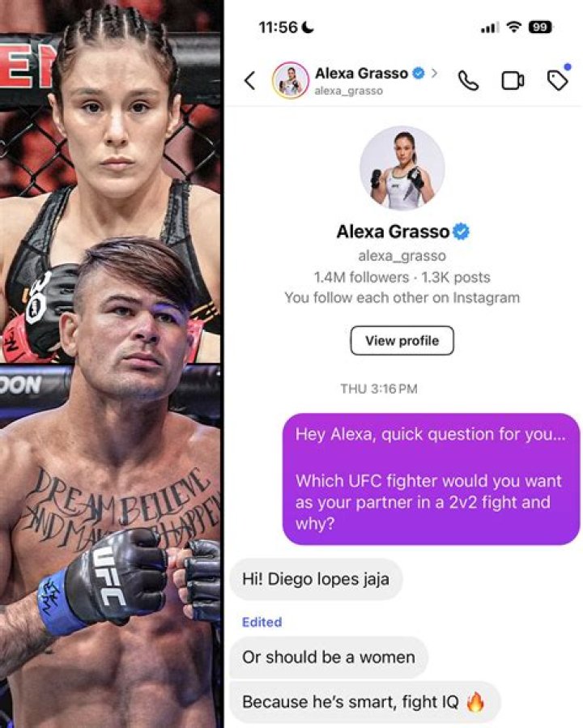This screenshot has width=583, height=728.
Task: Start an audio call with Alexa Grasso
Action: pos(468,80)
